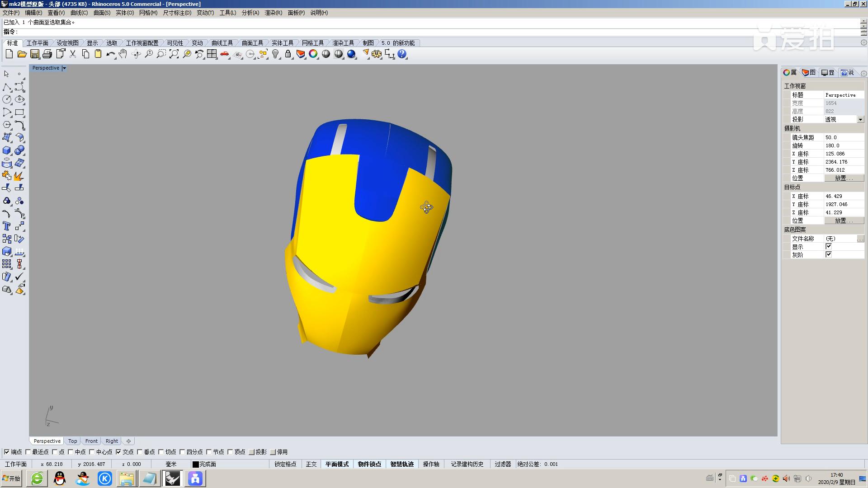Enable the 垂点 osnap checkbox

[140, 452]
